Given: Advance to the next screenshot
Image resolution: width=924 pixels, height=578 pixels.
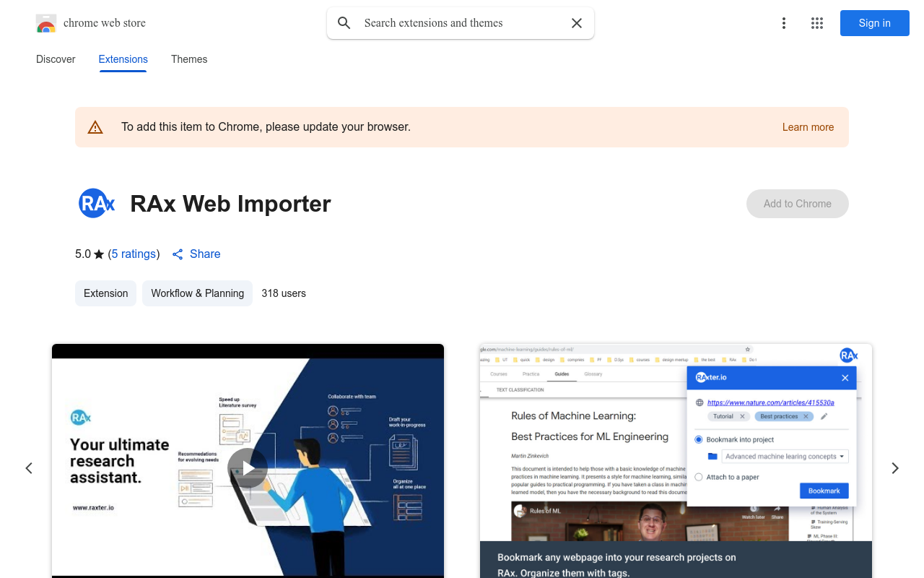Looking at the screenshot, I should click(x=895, y=468).
